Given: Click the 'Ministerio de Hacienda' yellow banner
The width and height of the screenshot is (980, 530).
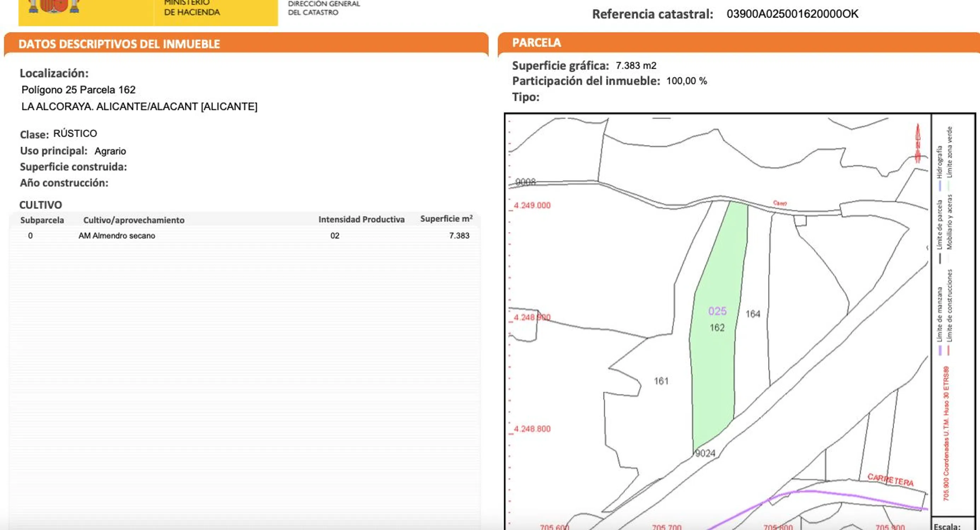Looking at the screenshot, I should (x=192, y=9).
